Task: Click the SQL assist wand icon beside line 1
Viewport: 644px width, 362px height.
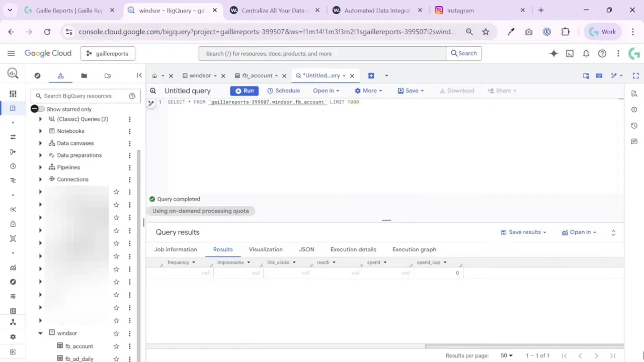Action: pyautogui.click(x=150, y=103)
